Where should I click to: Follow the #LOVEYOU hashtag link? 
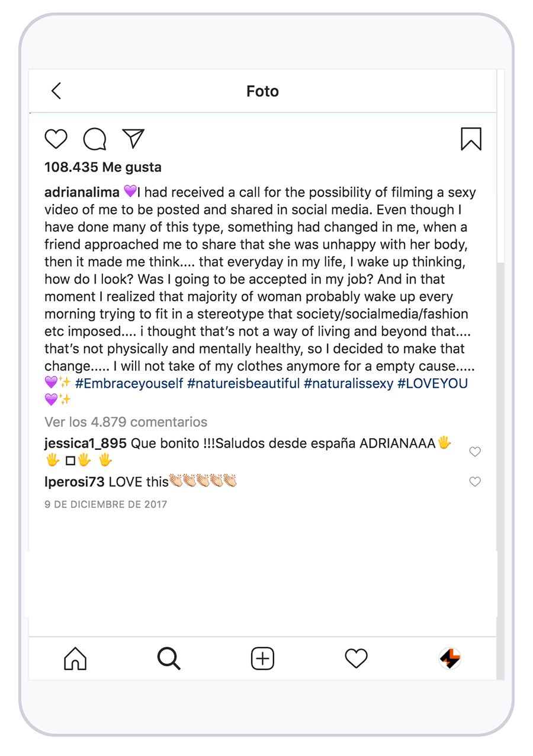pos(432,383)
